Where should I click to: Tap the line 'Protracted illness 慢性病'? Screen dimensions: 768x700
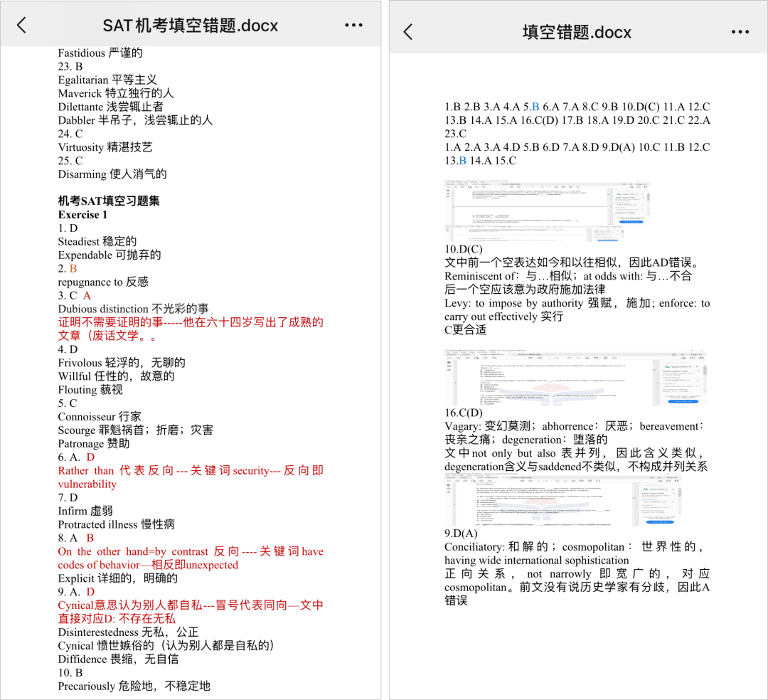[x=116, y=524]
